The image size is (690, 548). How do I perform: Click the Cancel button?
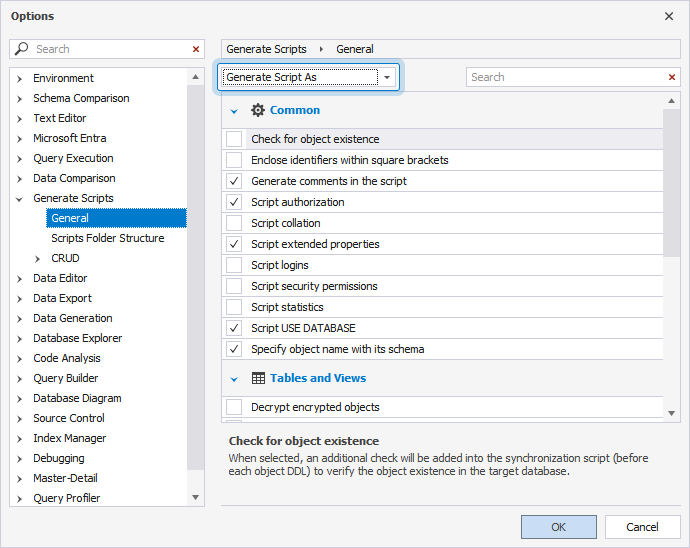click(x=642, y=527)
